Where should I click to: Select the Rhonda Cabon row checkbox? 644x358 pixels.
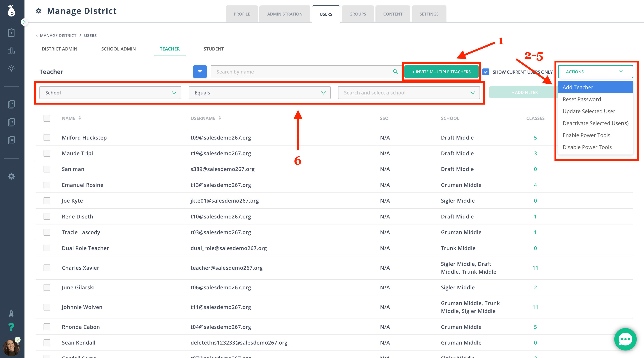coord(47,327)
